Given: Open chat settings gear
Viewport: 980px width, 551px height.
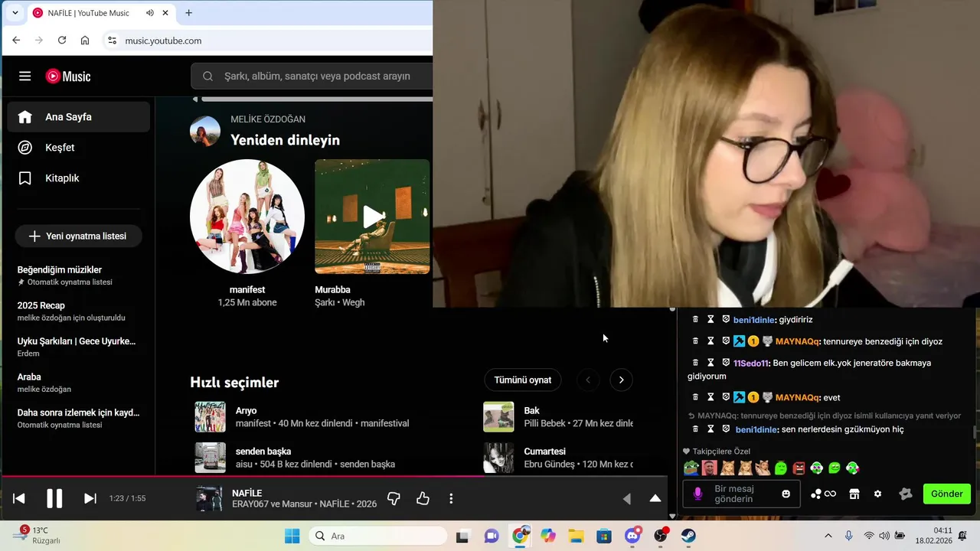Looking at the screenshot, I should click(878, 494).
